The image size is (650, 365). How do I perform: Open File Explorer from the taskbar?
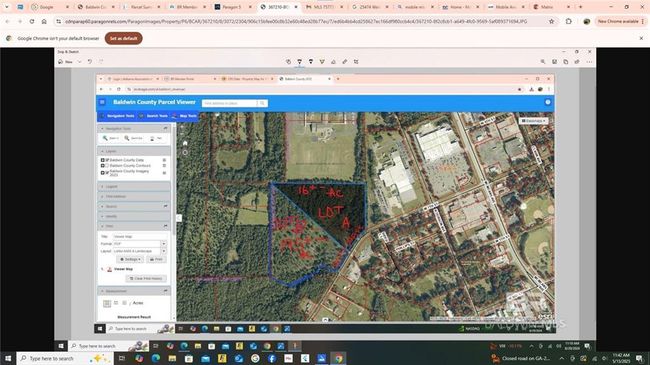pos(172,358)
